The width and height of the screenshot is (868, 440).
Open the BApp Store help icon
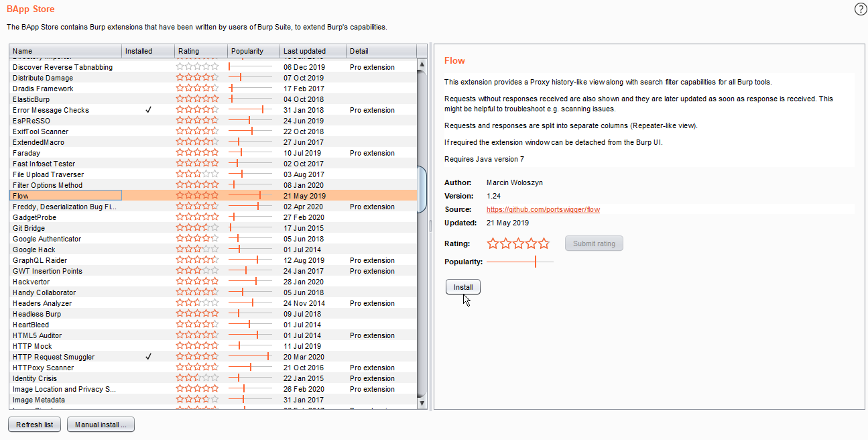coord(861,9)
